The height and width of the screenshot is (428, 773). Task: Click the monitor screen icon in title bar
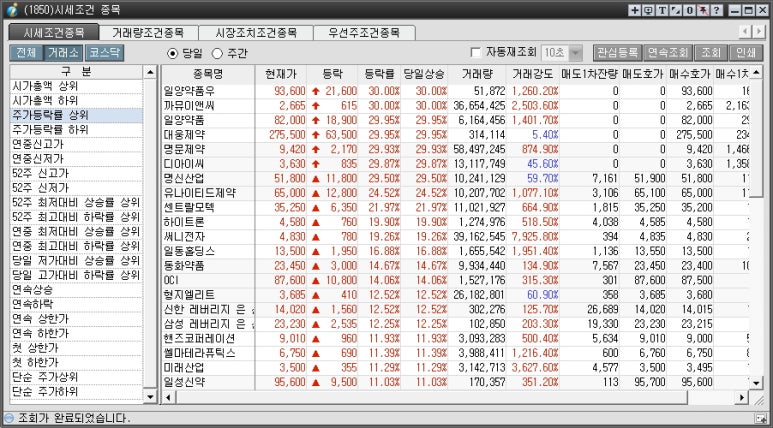(x=648, y=10)
